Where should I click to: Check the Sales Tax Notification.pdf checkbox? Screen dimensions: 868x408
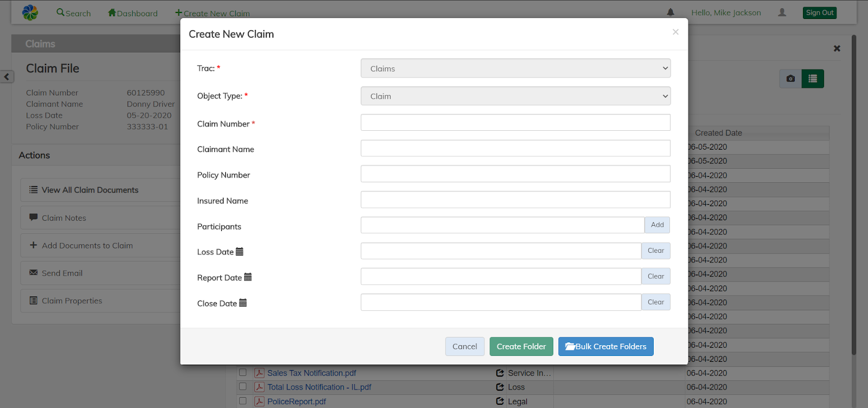(242, 373)
